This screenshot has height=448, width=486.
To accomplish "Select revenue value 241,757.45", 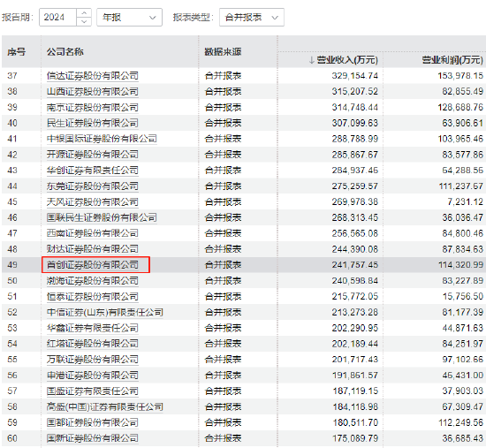I will pyautogui.click(x=355, y=265).
